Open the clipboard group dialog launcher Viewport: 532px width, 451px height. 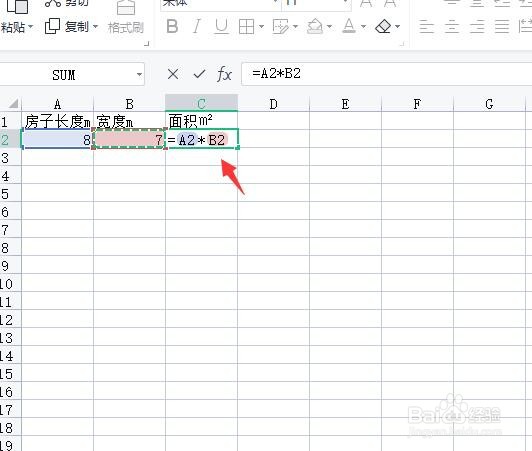(x=147, y=43)
